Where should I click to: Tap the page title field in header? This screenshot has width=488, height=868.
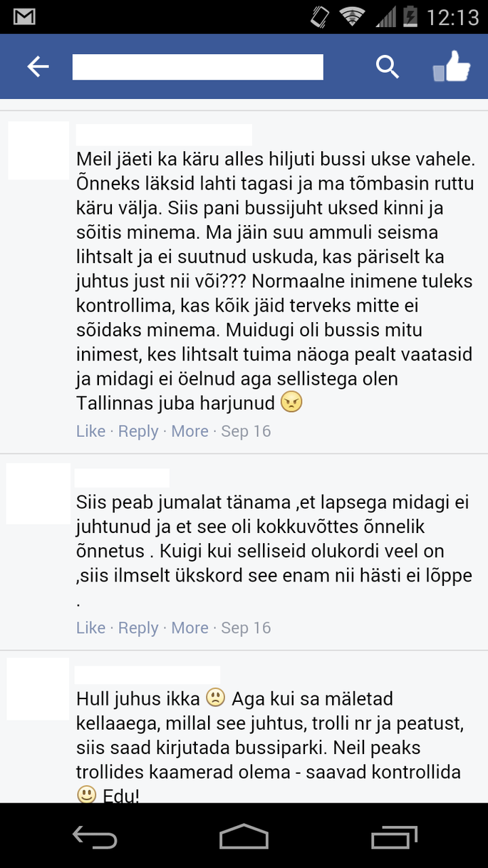(x=198, y=67)
